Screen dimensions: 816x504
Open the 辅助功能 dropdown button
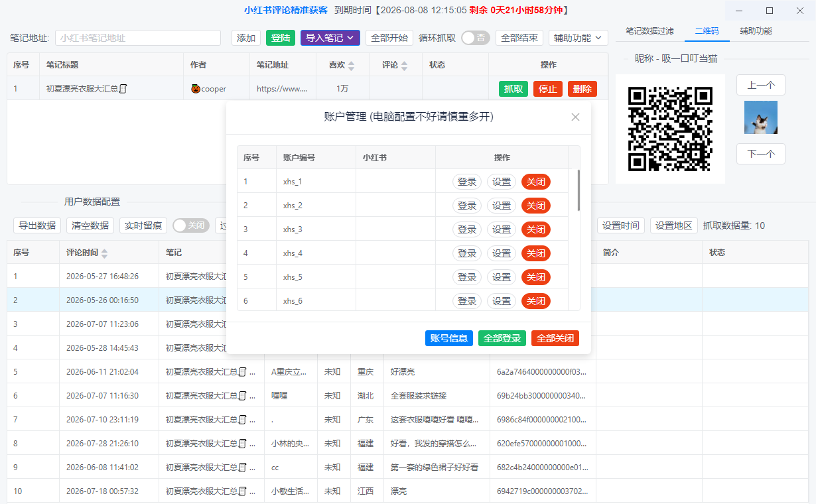point(578,38)
